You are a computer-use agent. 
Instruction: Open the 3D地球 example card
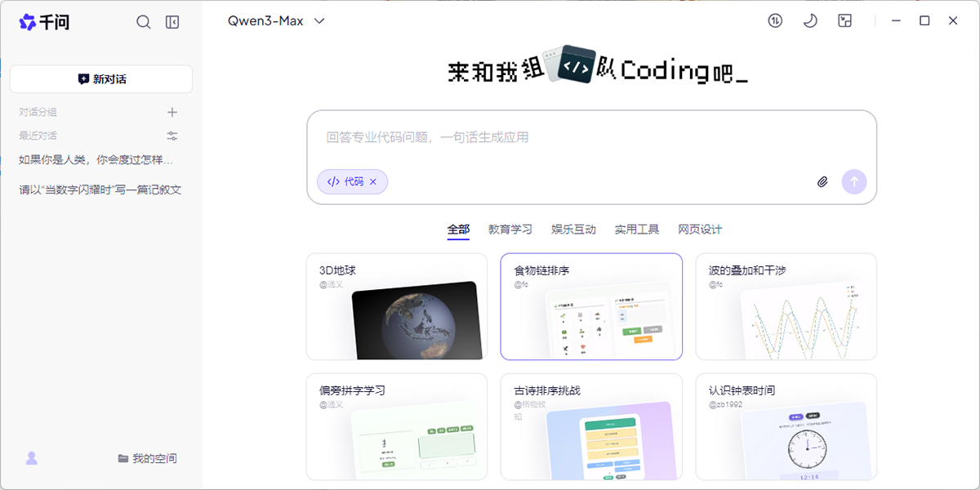(x=397, y=306)
